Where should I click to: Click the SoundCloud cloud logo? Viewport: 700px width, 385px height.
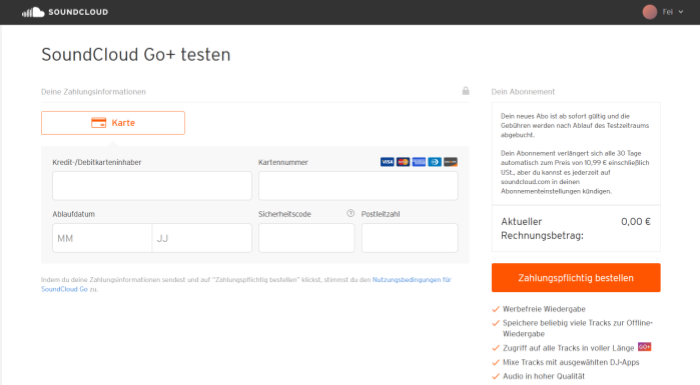click(x=33, y=12)
